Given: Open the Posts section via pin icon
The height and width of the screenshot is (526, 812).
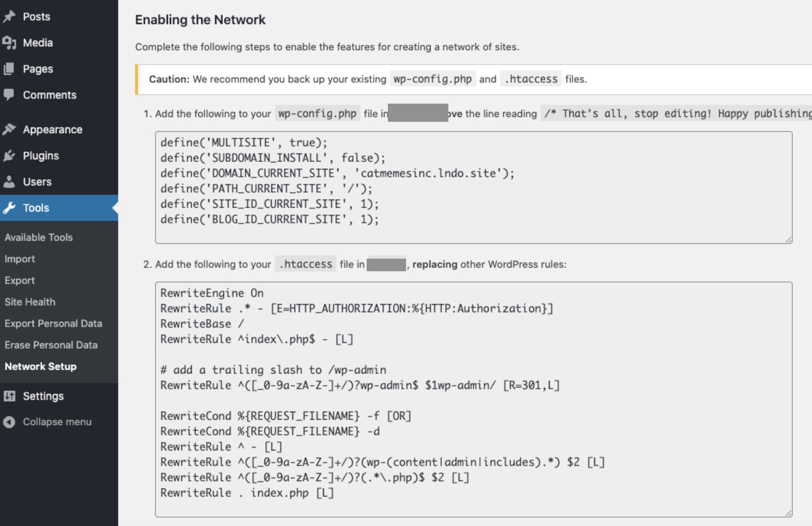Looking at the screenshot, I should click(x=10, y=16).
